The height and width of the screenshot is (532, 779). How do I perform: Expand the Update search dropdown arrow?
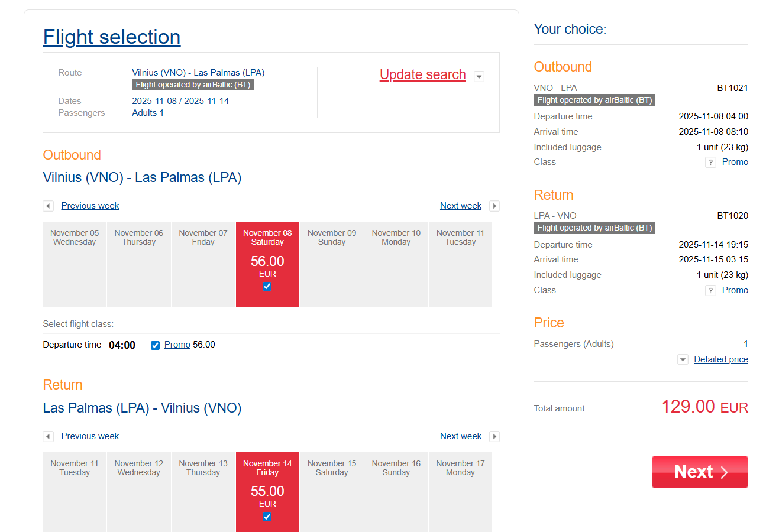479,76
